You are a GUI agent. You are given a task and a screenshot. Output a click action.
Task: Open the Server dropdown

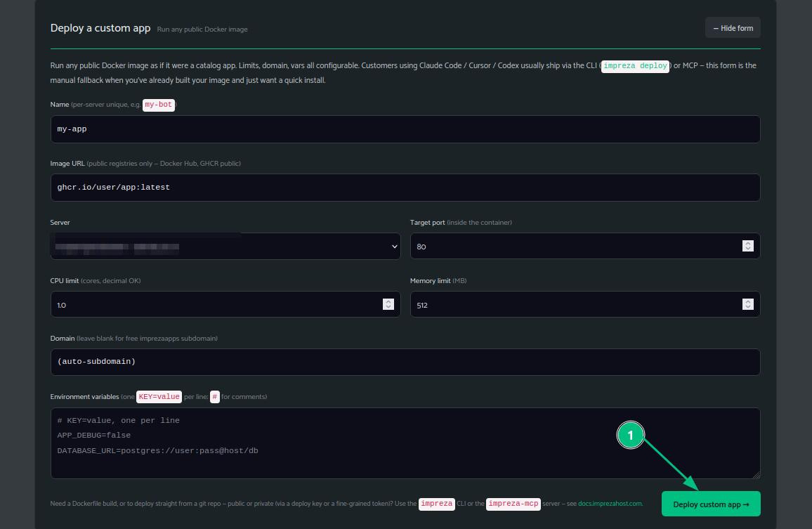tap(225, 246)
